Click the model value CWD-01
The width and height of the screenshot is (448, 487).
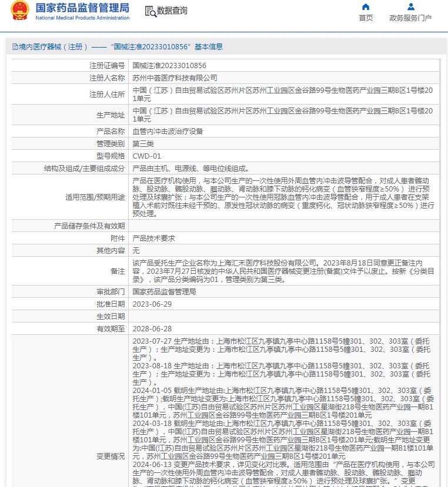[146, 156]
